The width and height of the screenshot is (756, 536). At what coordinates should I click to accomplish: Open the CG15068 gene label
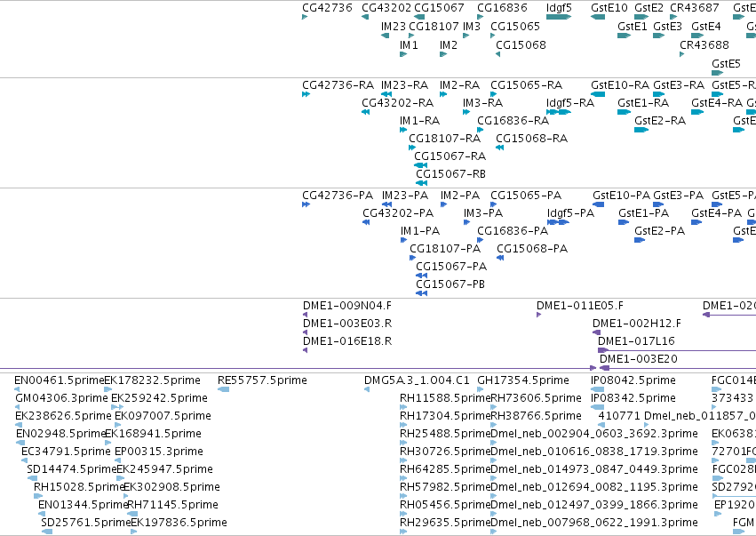(x=521, y=45)
